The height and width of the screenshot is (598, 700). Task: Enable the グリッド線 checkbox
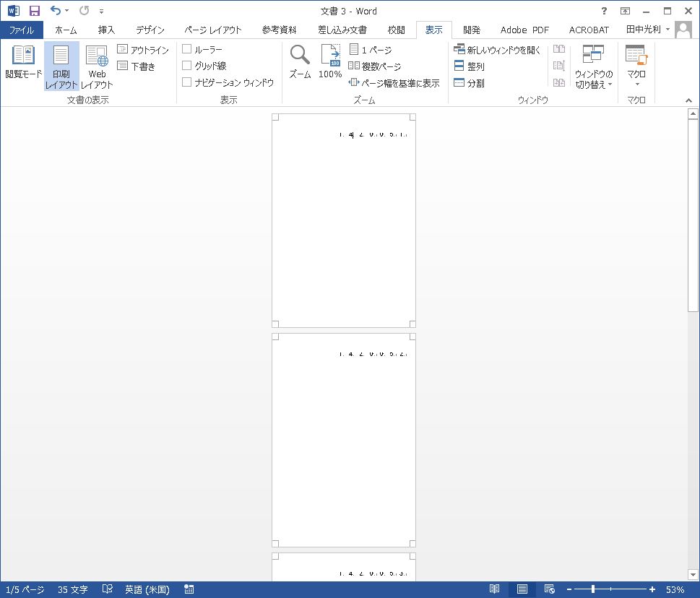coord(186,66)
